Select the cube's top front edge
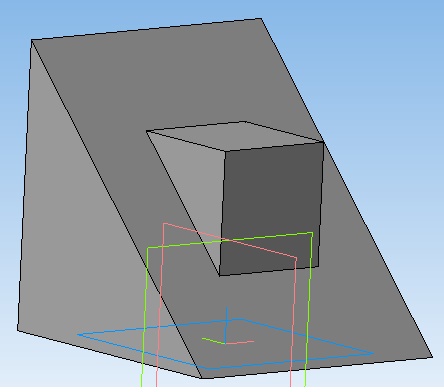 point(275,147)
